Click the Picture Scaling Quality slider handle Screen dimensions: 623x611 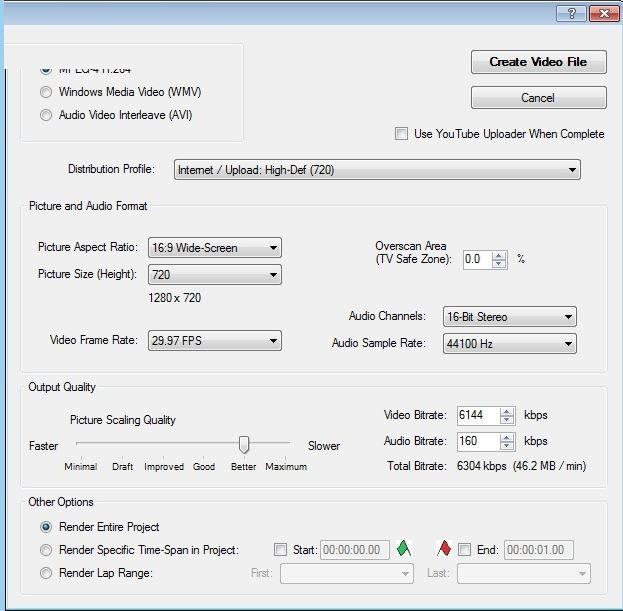point(243,445)
